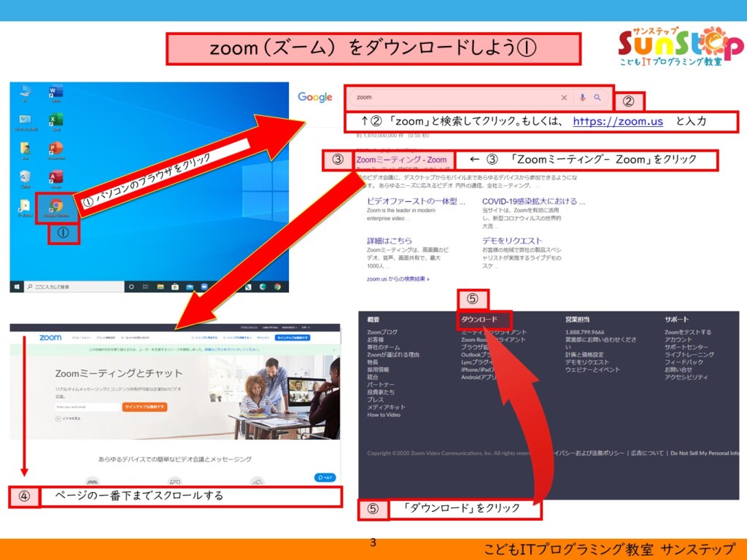
Task: Open 'zoom.us からの検索結果' link
Action: click(398, 279)
